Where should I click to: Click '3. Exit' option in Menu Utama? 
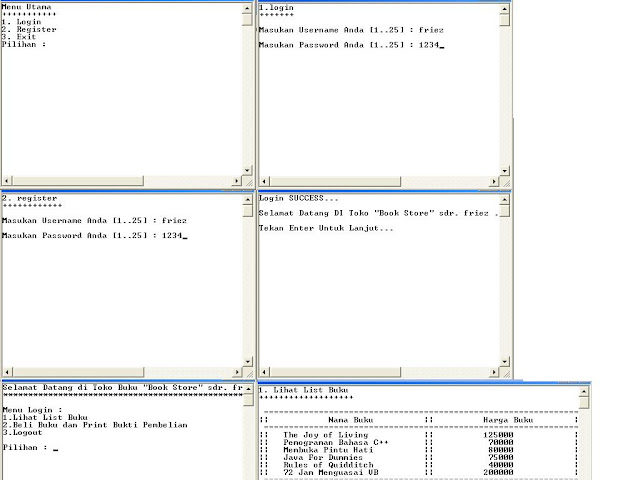pos(19,37)
